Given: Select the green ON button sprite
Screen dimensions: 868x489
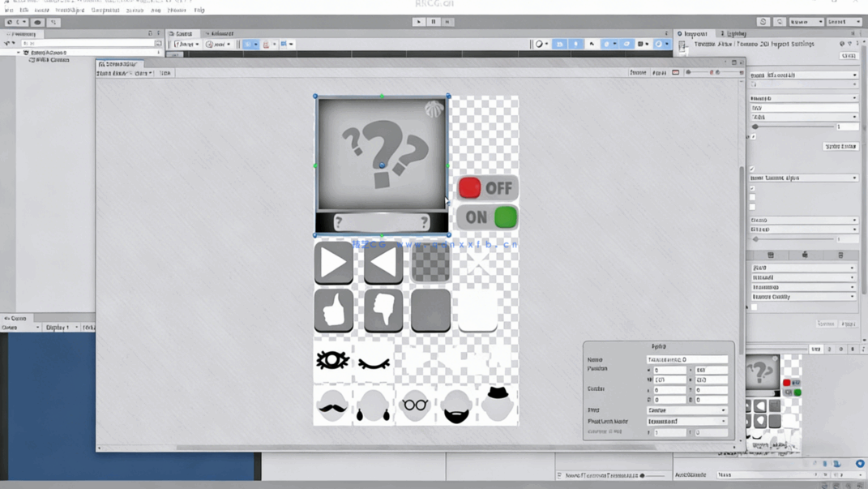Looking at the screenshot, I should (x=487, y=217).
